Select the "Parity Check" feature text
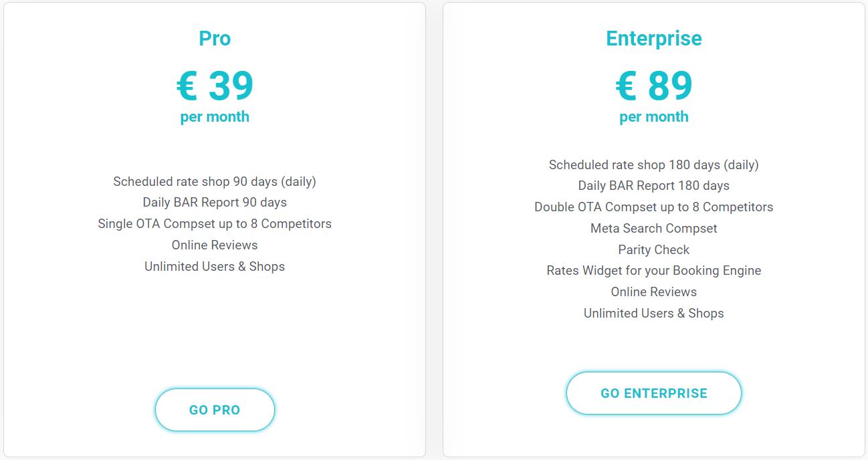The height and width of the screenshot is (460, 868). [x=653, y=250]
